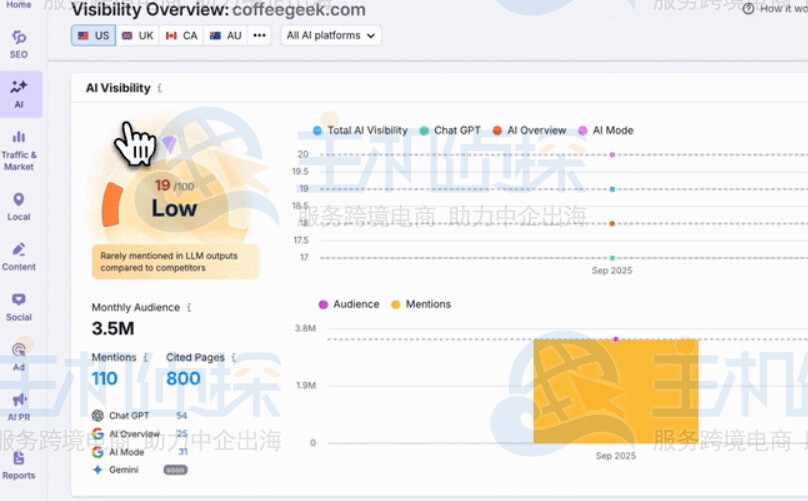Click AI Overview mentions count 25
808x501 pixels.
point(181,434)
